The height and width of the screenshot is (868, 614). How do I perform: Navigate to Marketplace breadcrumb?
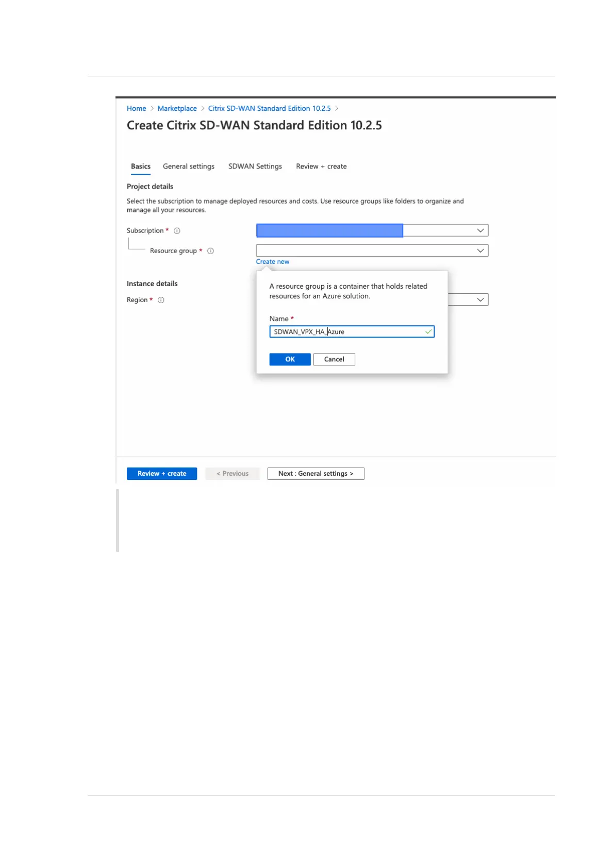[177, 108]
